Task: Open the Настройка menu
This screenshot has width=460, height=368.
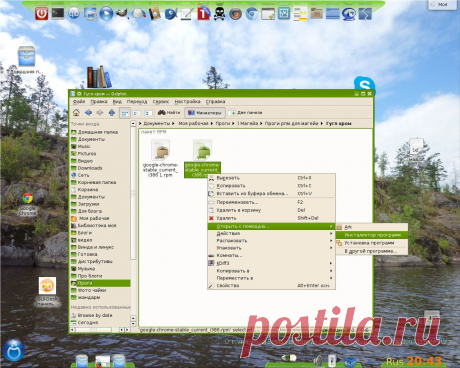Action: click(187, 101)
